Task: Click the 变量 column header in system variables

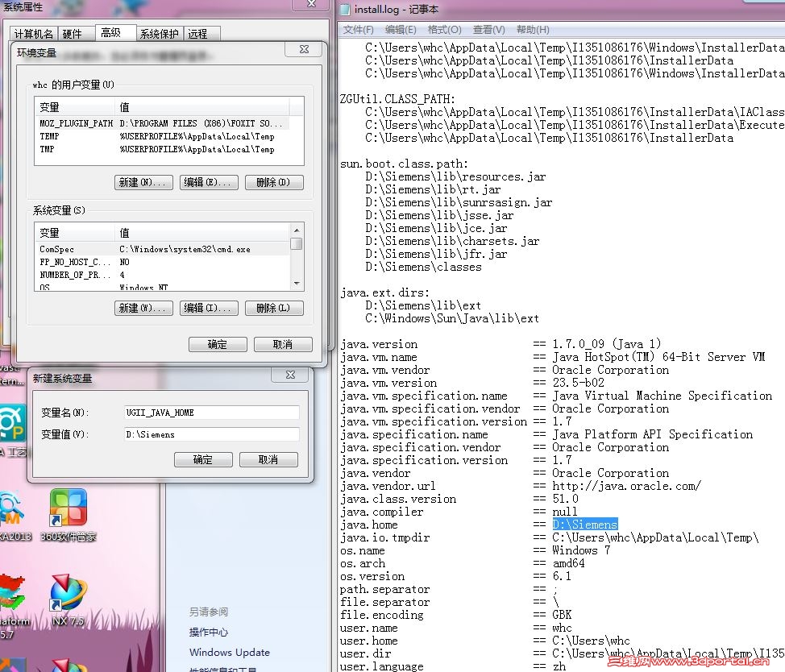Action: point(75,233)
